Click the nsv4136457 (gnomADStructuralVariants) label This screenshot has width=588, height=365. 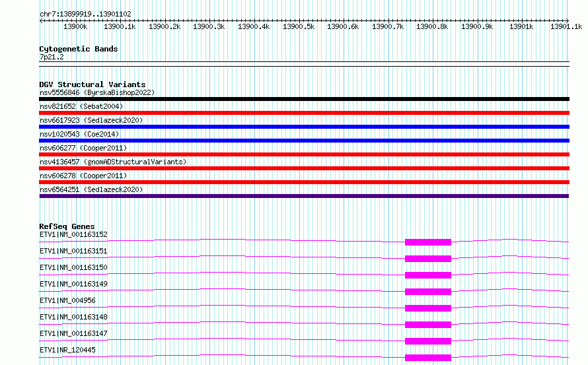[x=113, y=162]
